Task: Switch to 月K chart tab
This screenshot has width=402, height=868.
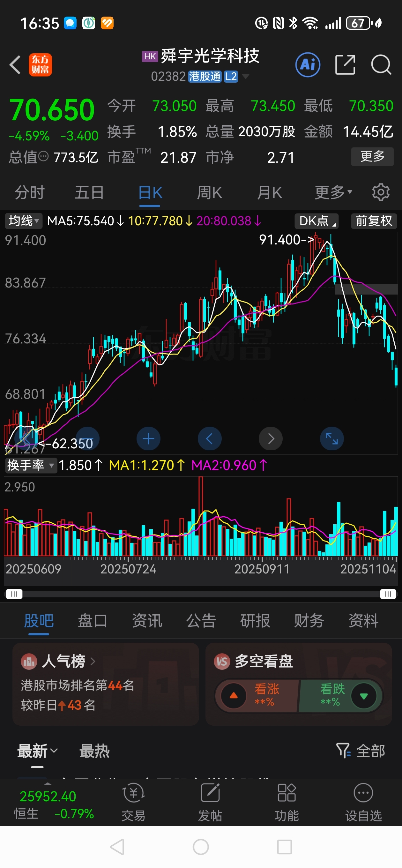Action: point(270,192)
